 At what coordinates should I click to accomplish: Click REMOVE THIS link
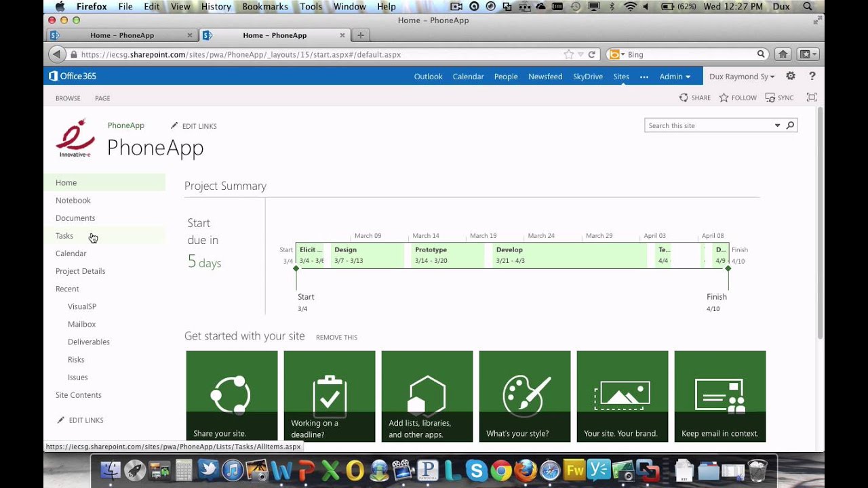click(336, 338)
